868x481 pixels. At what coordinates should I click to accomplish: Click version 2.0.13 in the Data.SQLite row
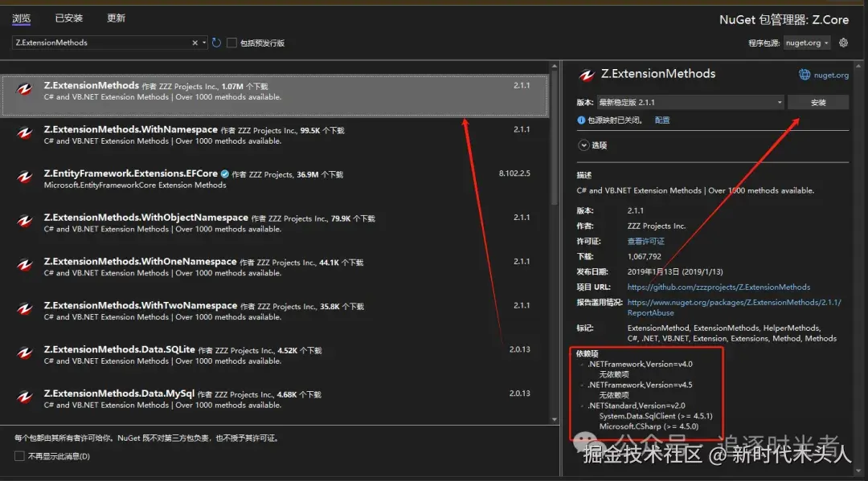[x=519, y=349]
